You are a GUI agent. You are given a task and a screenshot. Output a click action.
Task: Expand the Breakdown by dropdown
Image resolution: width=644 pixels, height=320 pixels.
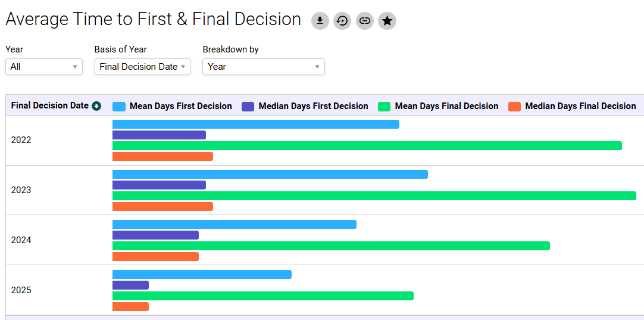click(x=263, y=67)
